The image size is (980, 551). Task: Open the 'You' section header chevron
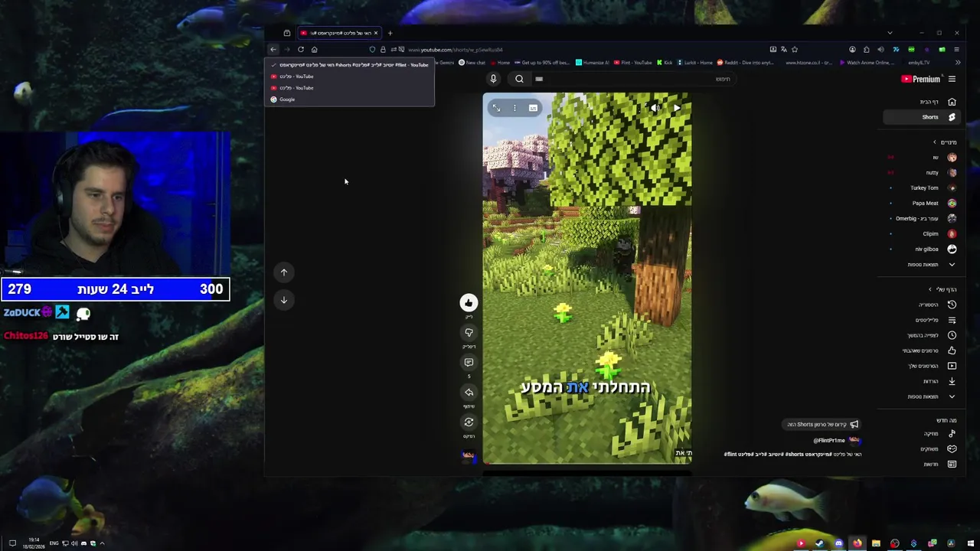pos(930,289)
